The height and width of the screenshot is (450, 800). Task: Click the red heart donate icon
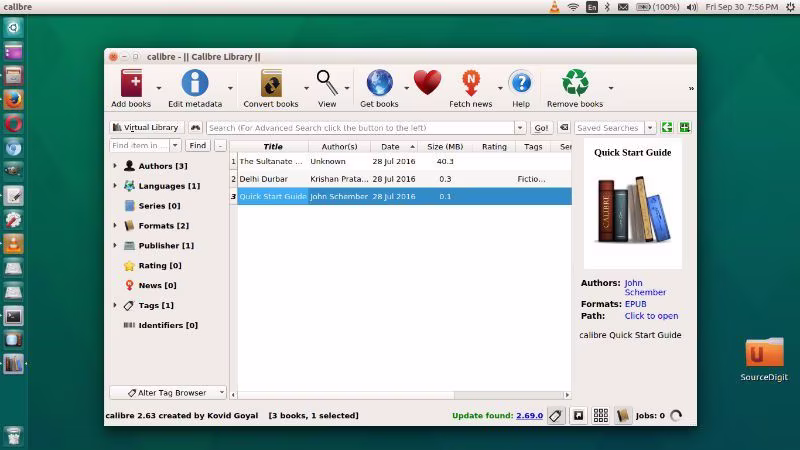coord(428,83)
